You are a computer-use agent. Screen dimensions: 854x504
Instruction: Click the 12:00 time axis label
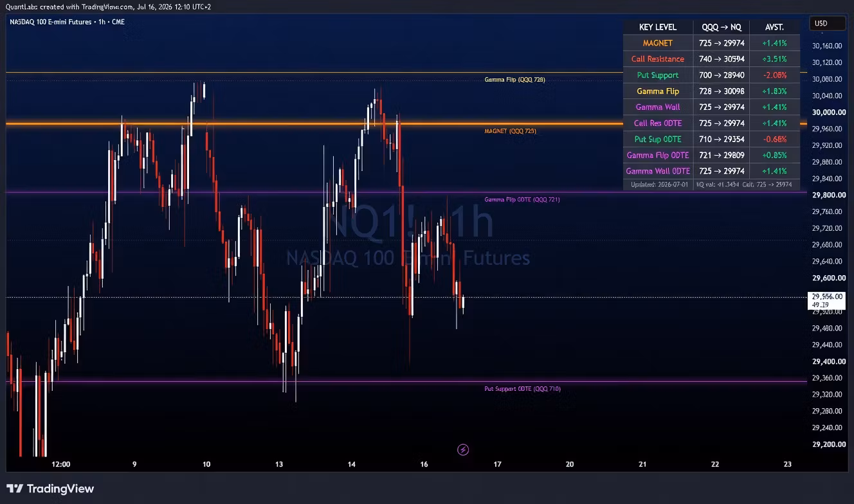[61, 464]
